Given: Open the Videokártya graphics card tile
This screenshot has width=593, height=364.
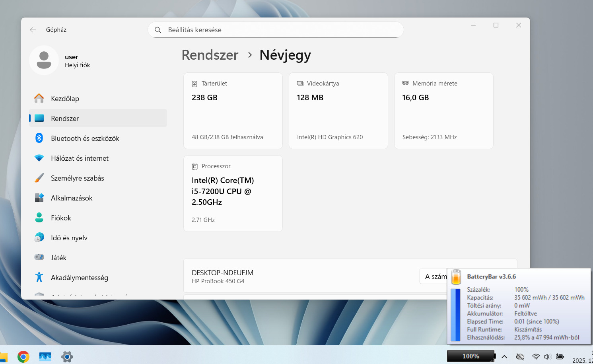Looking at the screenshot, I should (338, 111).
